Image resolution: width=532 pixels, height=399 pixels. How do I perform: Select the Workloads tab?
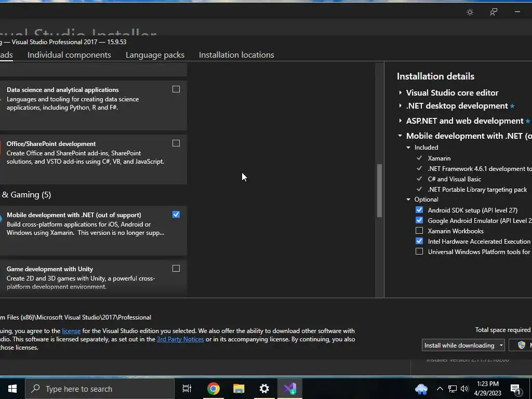click(6, 55)
